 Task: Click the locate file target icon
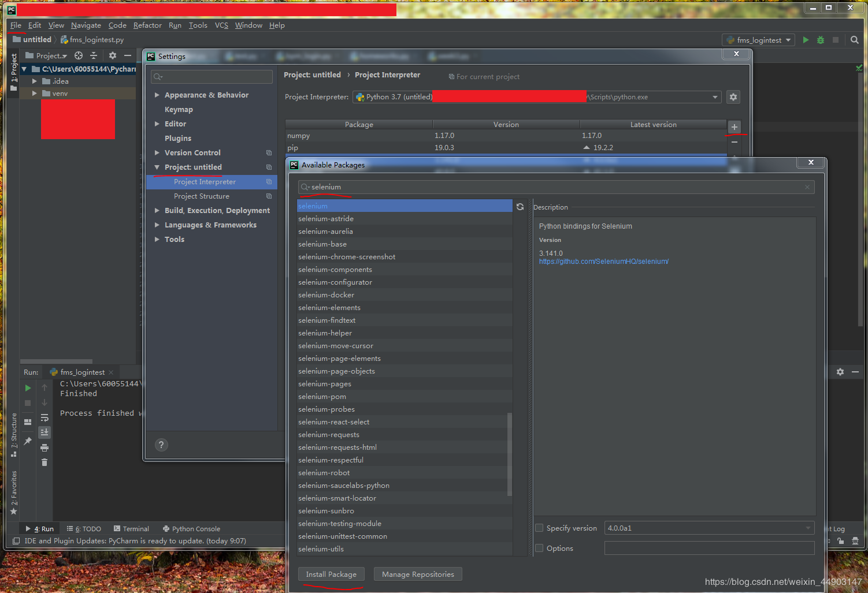tap(79, 55)
